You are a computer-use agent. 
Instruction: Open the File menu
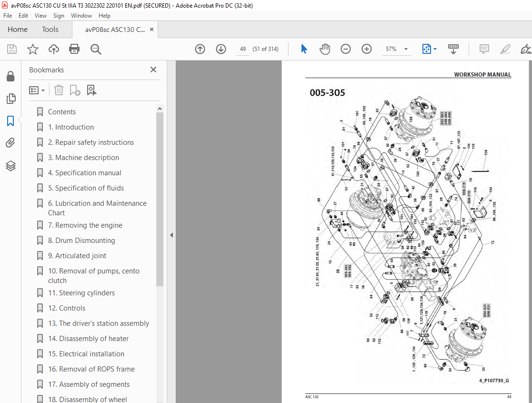click(8, 16)
